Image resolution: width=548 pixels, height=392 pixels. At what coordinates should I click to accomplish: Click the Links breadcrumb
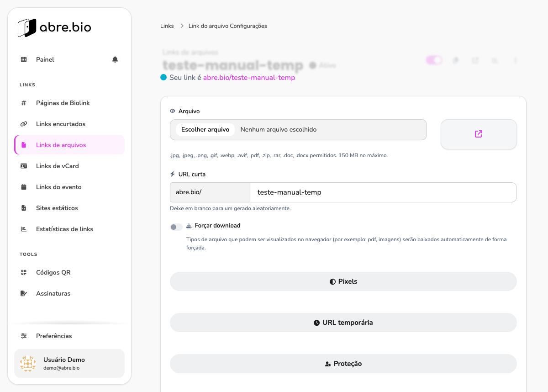167,26
